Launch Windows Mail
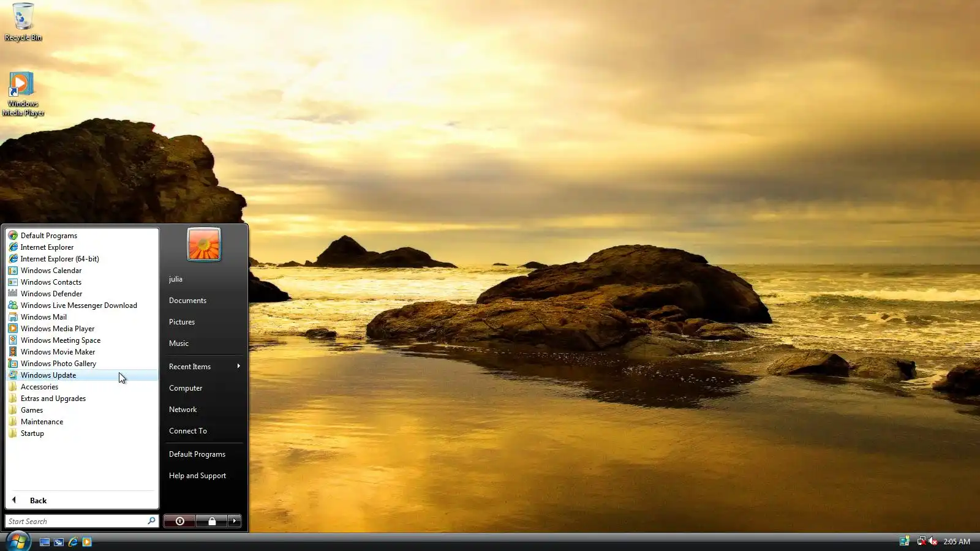Image resolution: width=980 pixels, height=551 pixels. click(82, 317)
